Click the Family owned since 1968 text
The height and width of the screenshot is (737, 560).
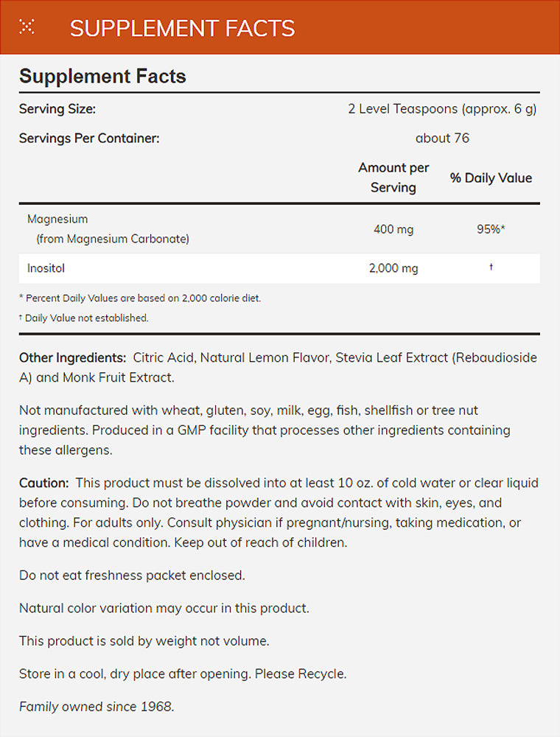point(97,706)
